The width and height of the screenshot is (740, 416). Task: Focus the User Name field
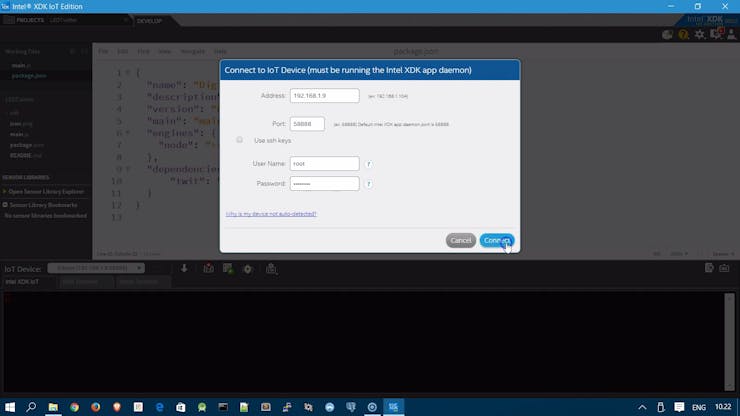coord(325,163)
